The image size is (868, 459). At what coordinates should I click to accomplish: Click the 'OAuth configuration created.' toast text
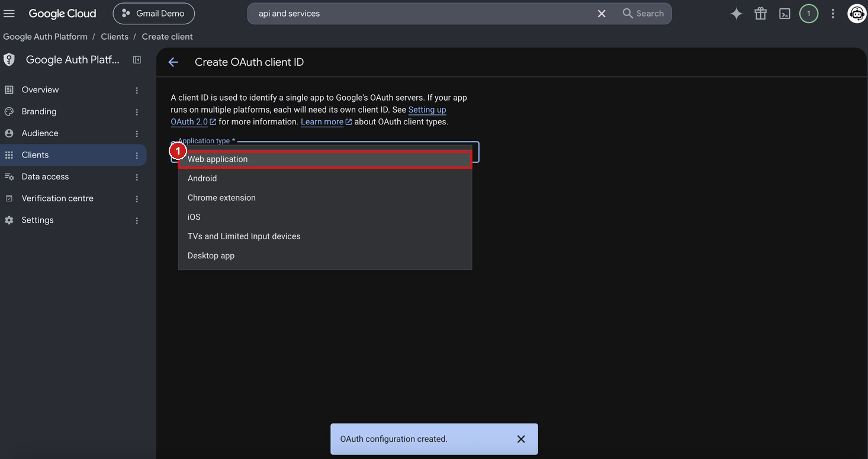[x=394, y=439]
